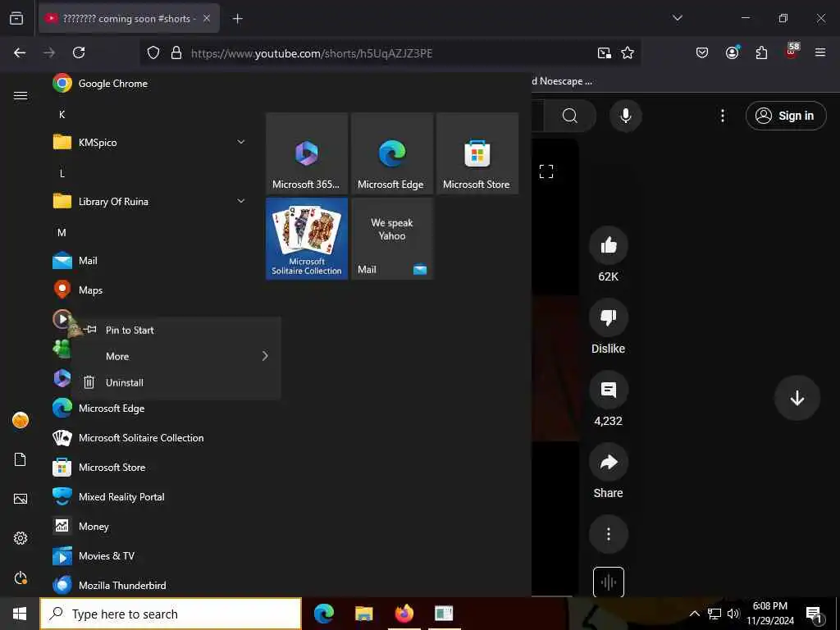This screenshot has height=630, width=840.
Task: Reload the page in Firefox
Action: click(x=79, y=52)
